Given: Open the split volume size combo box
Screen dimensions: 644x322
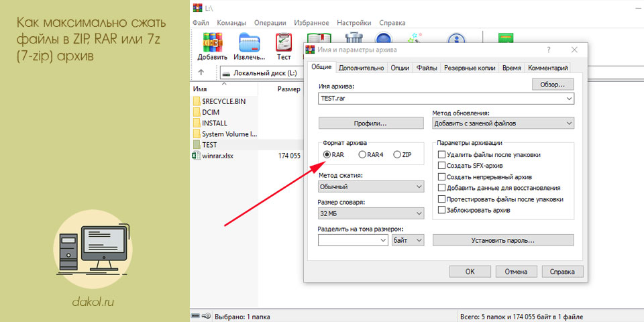Looking at the screenshot, I should (354, 240).
